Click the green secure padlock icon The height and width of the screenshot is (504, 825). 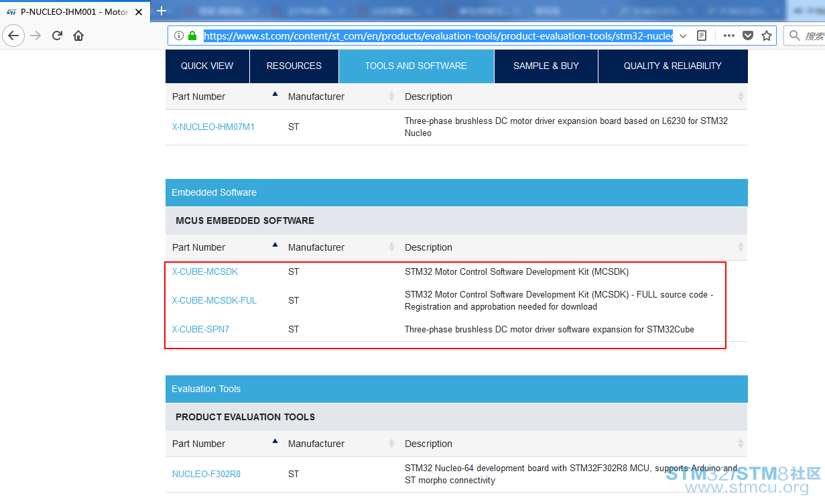(x=193, y=36)
